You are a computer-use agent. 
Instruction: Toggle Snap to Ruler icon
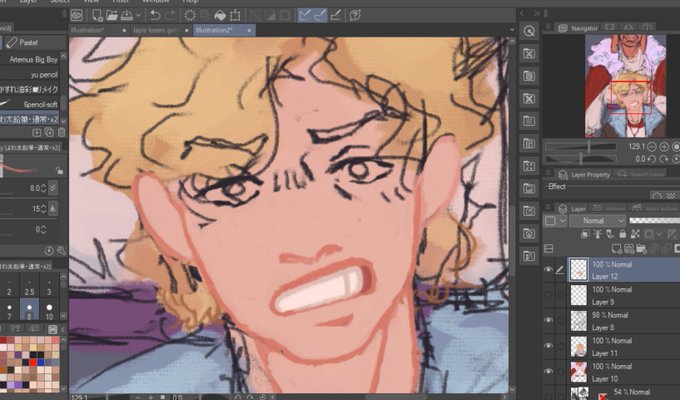pyautogui.click(x=305, y=16)
